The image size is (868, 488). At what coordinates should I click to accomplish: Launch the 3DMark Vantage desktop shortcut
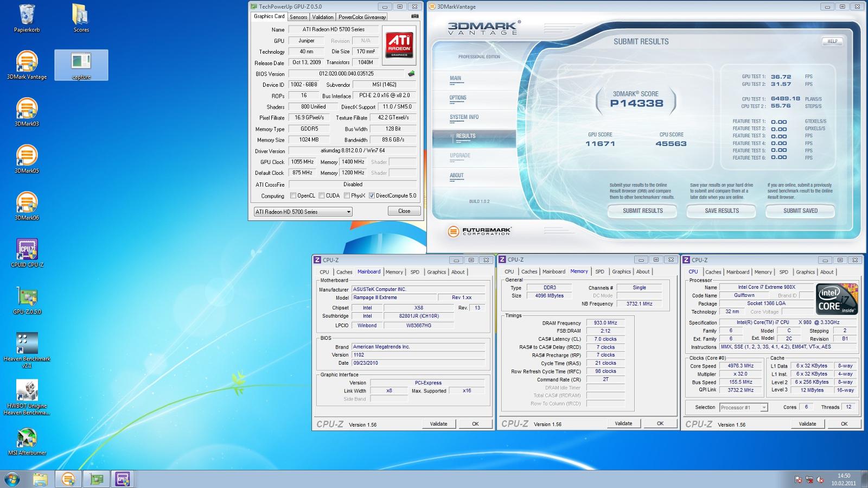click(x=27, y=65)
